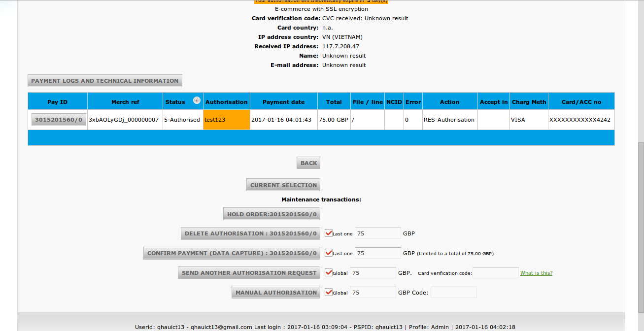The image size is (644, 331).
Task: Click the Current Selection button
Action: point(283,185)
